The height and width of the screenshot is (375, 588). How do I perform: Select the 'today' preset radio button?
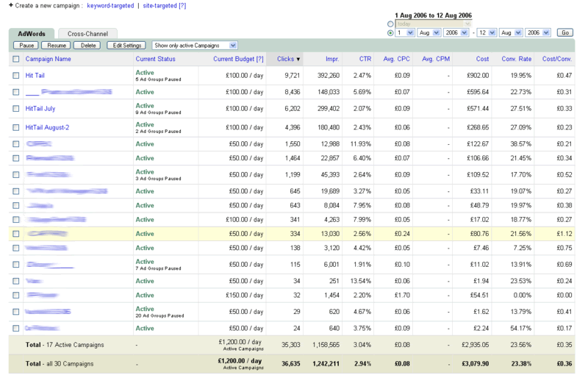click(390, 24)
